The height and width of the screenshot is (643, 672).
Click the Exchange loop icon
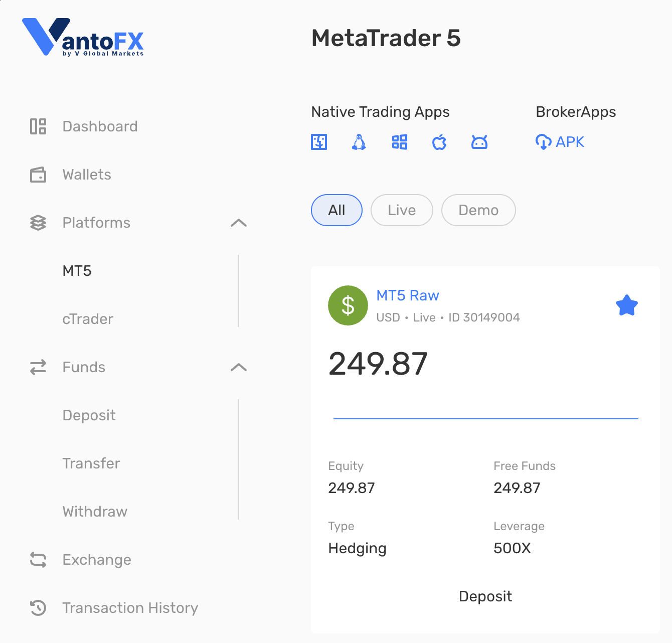tap(38, 560)
